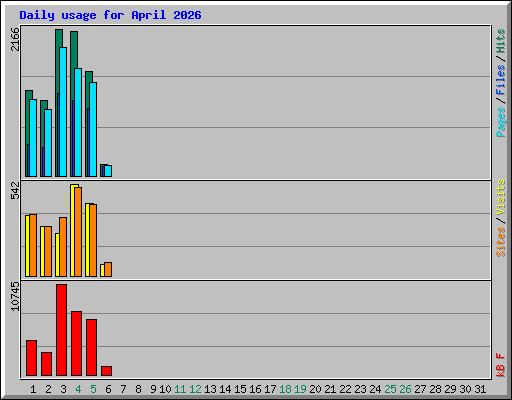Click the chart title 'Daily usage for April 2026'
This screenshot has height=400, width=512.
[110, 15]
